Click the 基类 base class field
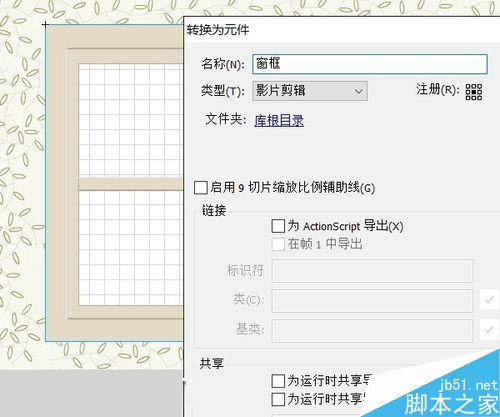The height and width of the screenshot is (417, 500). coord(372,331)
